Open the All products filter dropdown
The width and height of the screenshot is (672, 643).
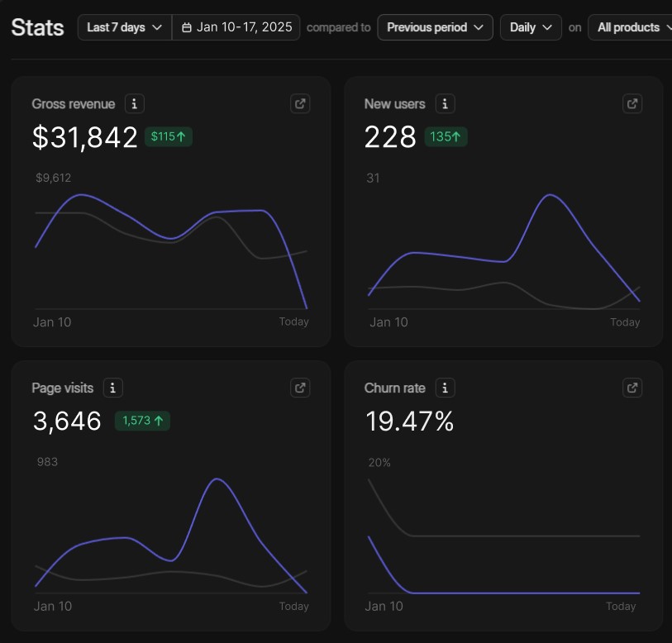coord(630,27)
